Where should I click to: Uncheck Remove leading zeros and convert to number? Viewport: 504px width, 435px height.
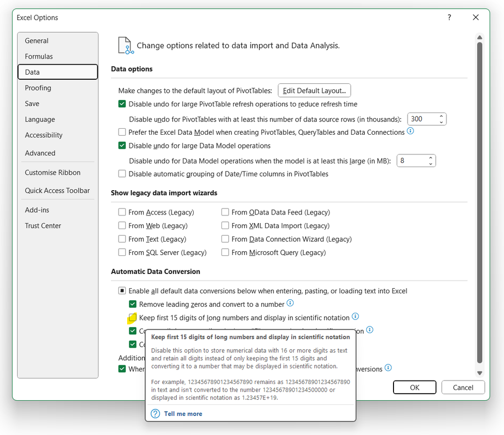tap(132, 304)
